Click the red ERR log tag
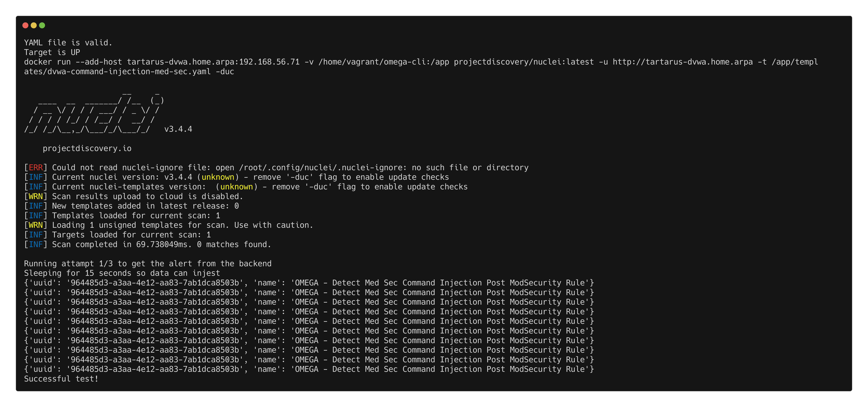This screenshot has width=868, height=407. tap(36, 168)
